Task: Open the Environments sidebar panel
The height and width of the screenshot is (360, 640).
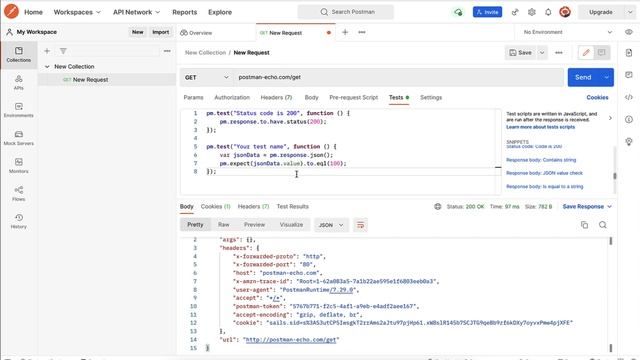Action: point(18,110)
